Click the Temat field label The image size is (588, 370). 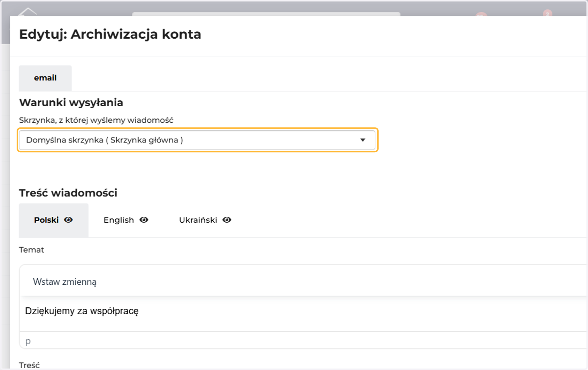(31, 250)
